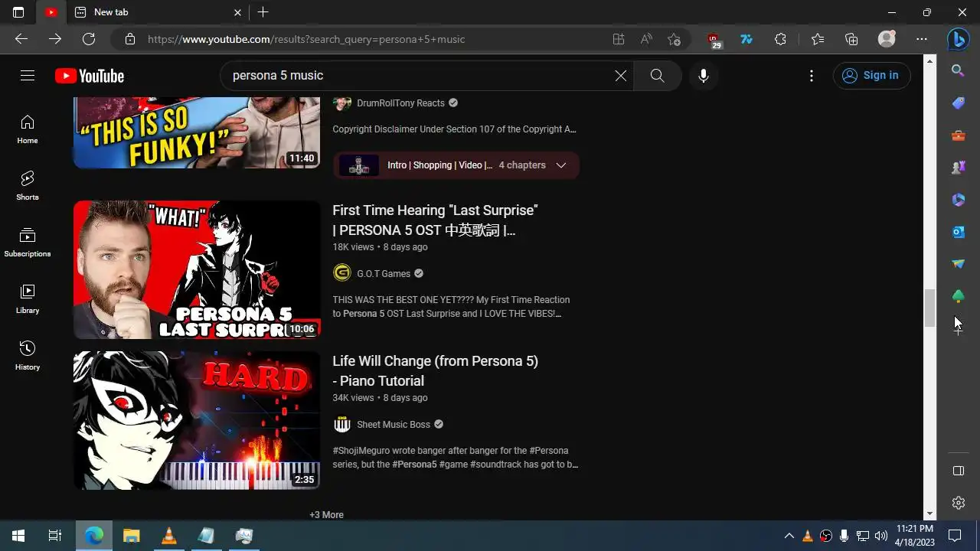Open the Edge sidebar shopping tag icon

point(958,103)
